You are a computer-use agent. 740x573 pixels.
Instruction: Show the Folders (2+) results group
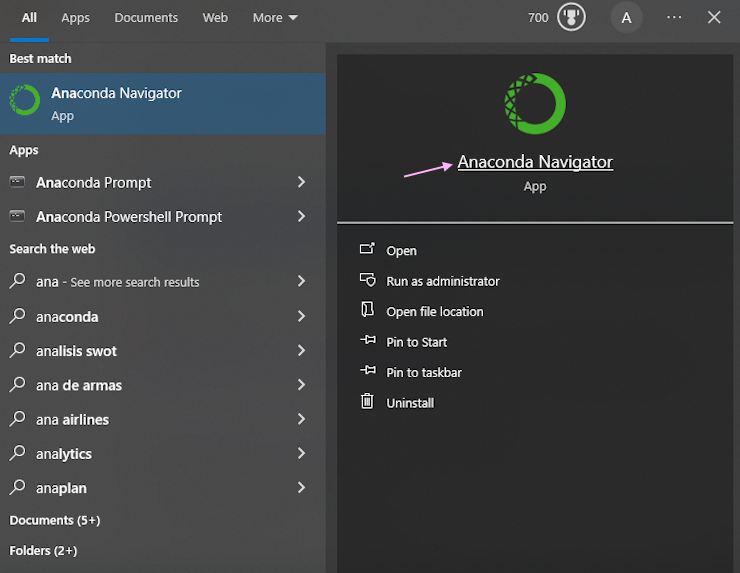pyautogui.click(x=43, y=550)
